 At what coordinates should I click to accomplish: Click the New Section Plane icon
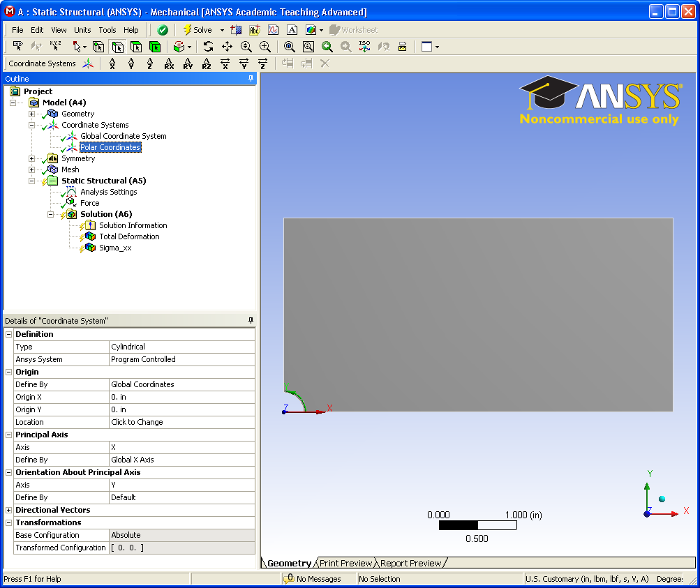236,30
